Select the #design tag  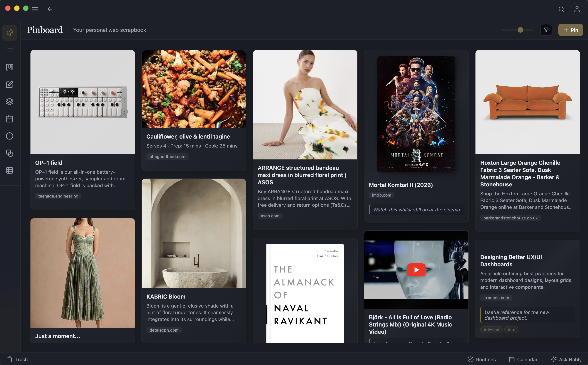491,330
